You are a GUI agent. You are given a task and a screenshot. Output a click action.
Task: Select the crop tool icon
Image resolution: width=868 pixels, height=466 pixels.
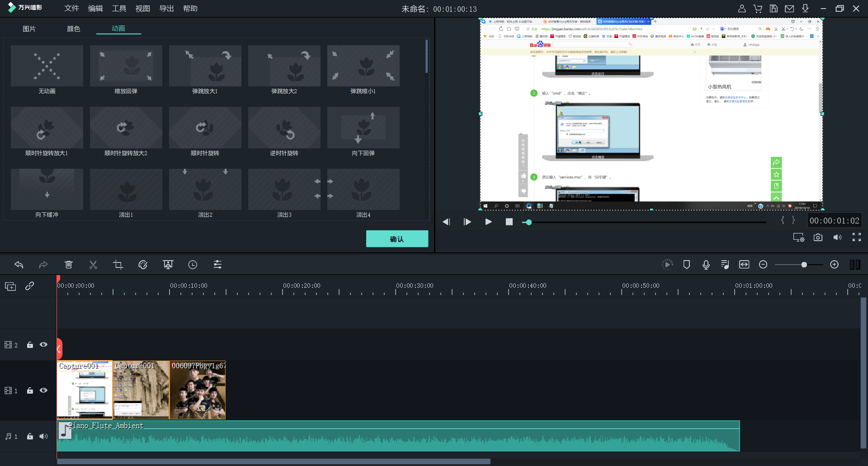coord(118,265)
